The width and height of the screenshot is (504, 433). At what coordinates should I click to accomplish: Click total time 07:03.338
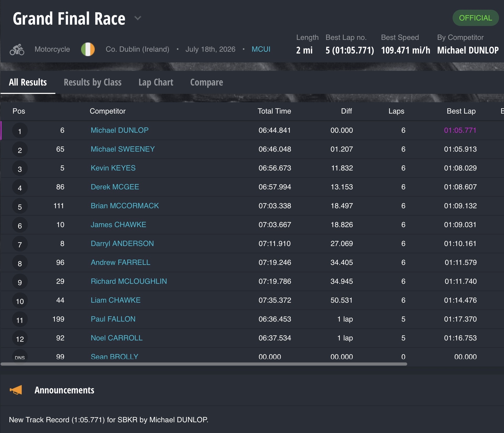click(275, 206)
